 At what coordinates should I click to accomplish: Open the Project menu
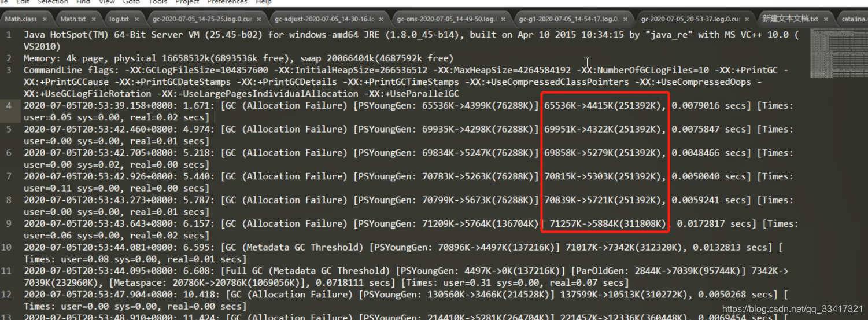click(187, 2)
